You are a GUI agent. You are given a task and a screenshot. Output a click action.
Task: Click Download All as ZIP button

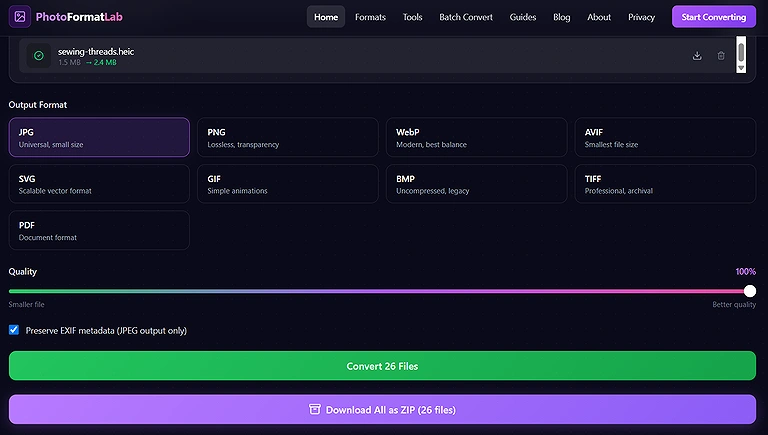coord(382,410)
